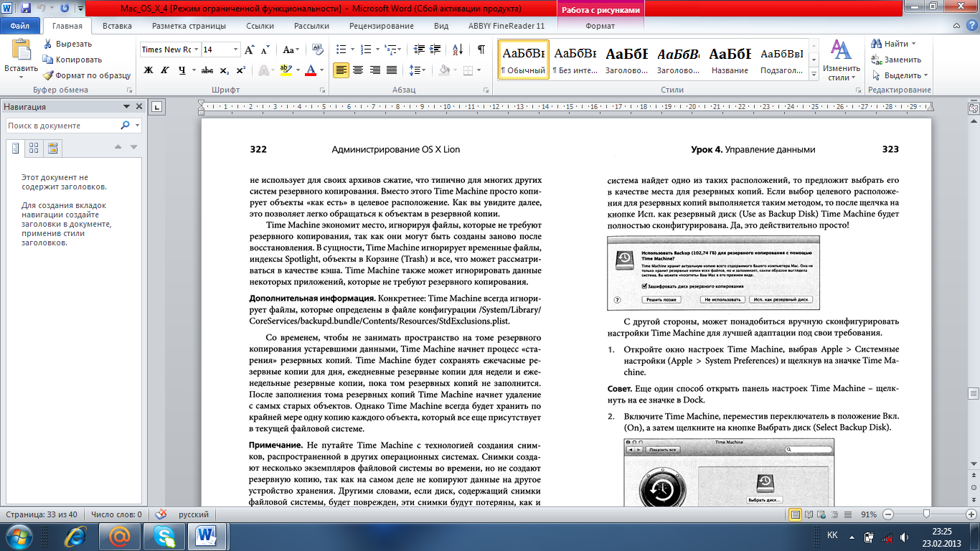This screenshot has height=551, width=980.
Task: Open the Файл menu tab
Action: tap(20, 26)
